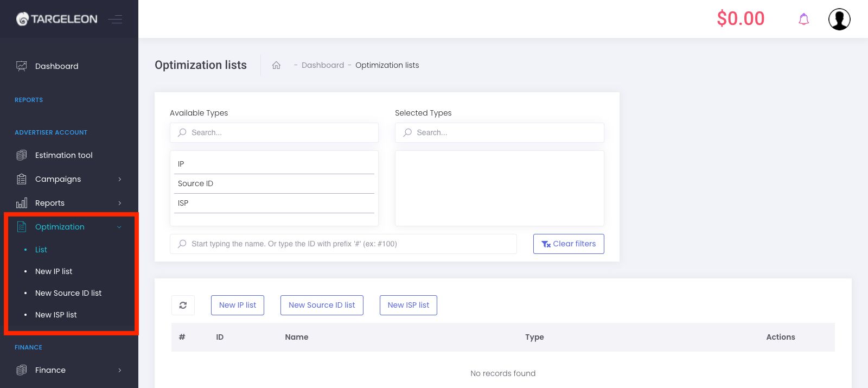
Task: Expand the Campaigns submenu
Action: [58, 179]
